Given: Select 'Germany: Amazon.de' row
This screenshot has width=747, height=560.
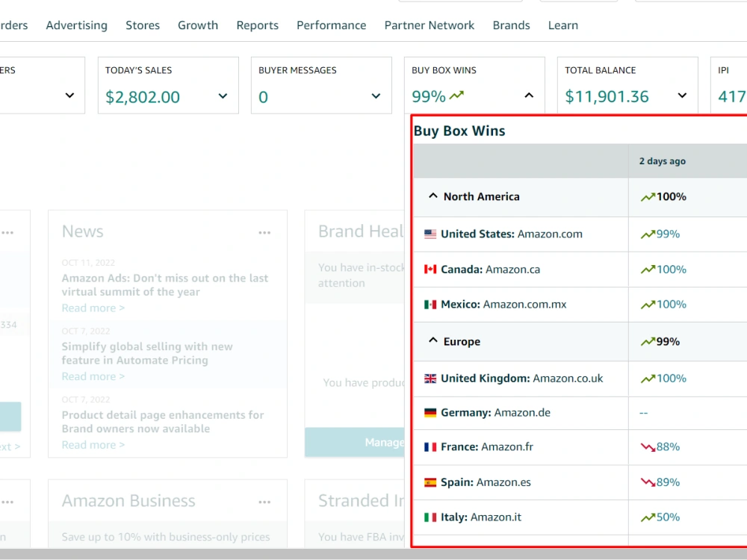Looking at the screenshot, I should (x=580, y=412).
